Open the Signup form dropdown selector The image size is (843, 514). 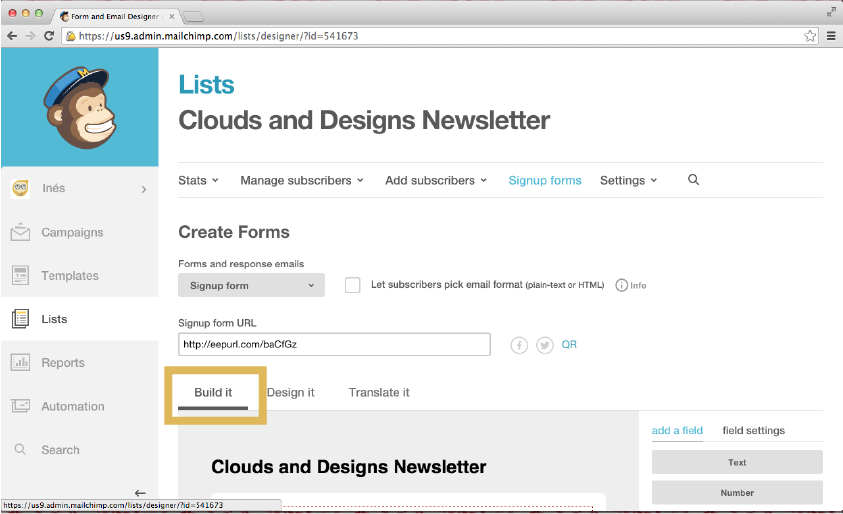pyautogui.click(x=252, y=285)
